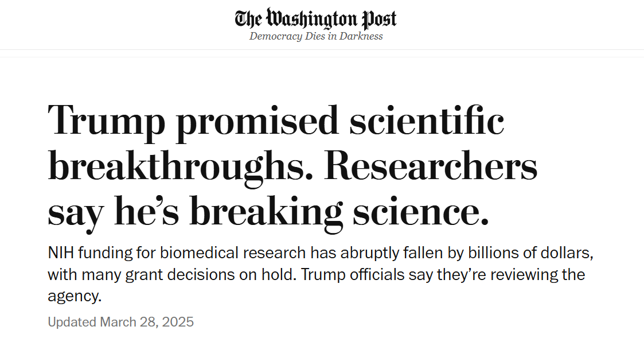Click 'reviewing' in the subheadline
Viewport: 644px width, 338px height.
click(515, 274)
